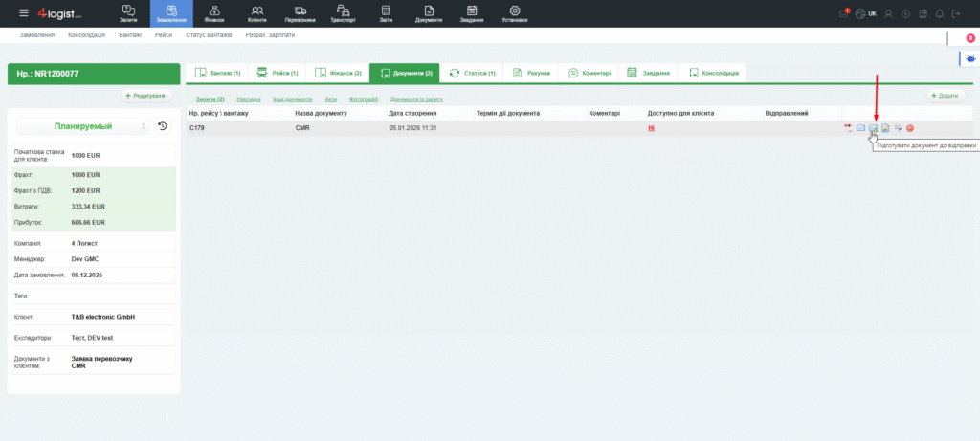980x441 pixels.
Task: Open the chatbot robot icon on right edge
Action: pyautogui.click(x=971, y=59)
